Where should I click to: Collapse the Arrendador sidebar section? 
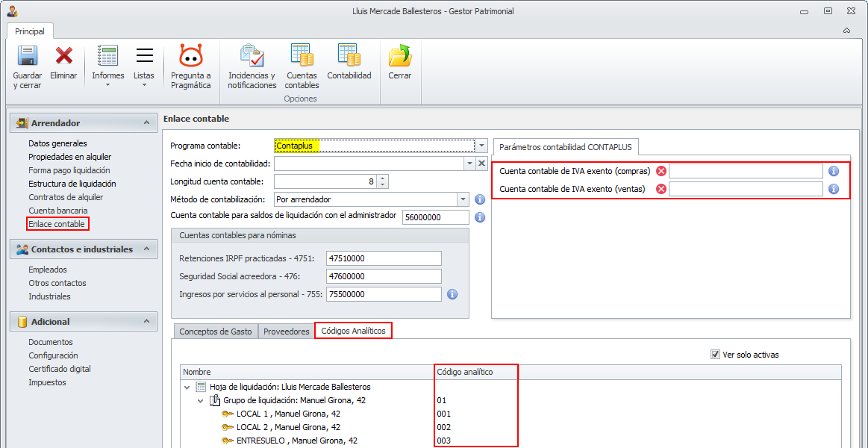click(146, 123)
